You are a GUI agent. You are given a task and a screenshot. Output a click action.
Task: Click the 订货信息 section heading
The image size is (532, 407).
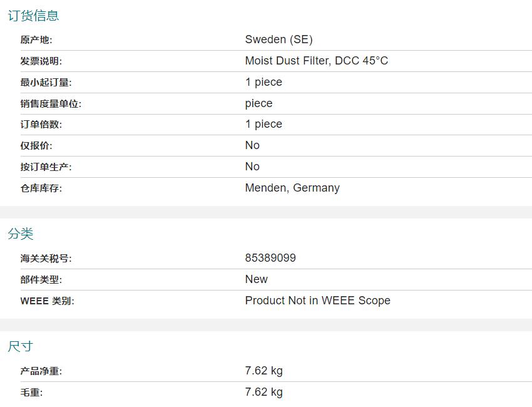click(x=33, y=16)
